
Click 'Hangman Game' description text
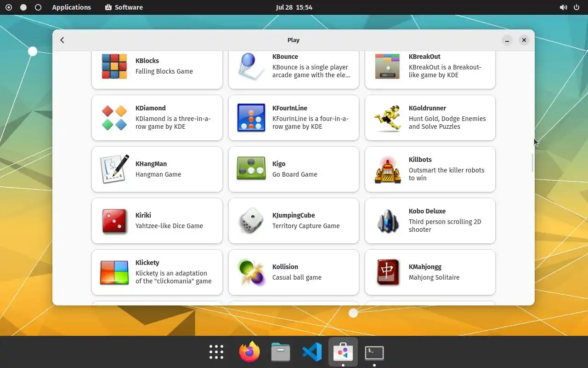point(158,174)
